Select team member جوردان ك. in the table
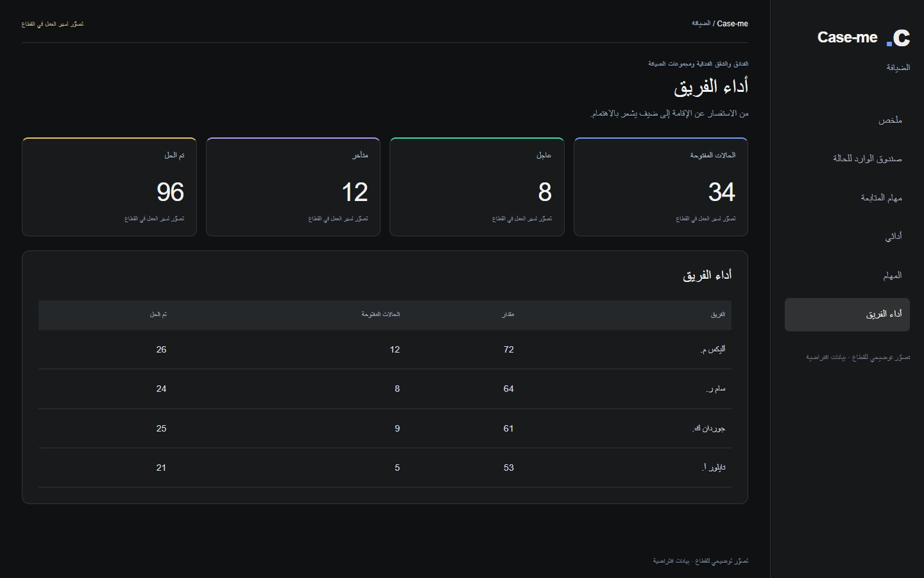 708,429
